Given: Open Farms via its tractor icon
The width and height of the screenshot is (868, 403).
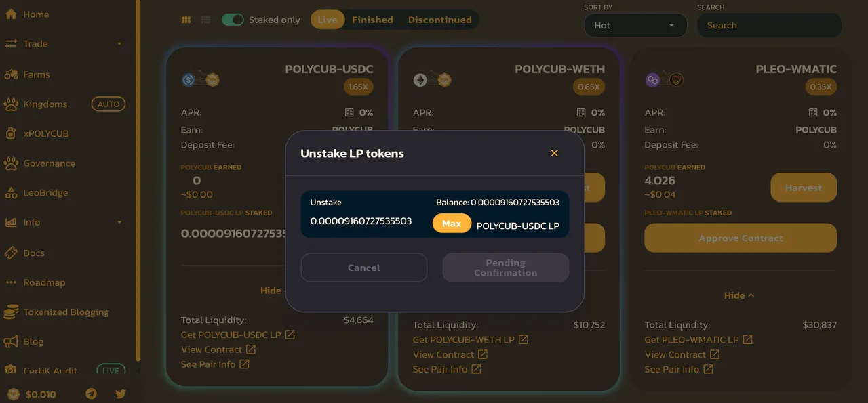Looking at the screenshot, I should point(11,75).
